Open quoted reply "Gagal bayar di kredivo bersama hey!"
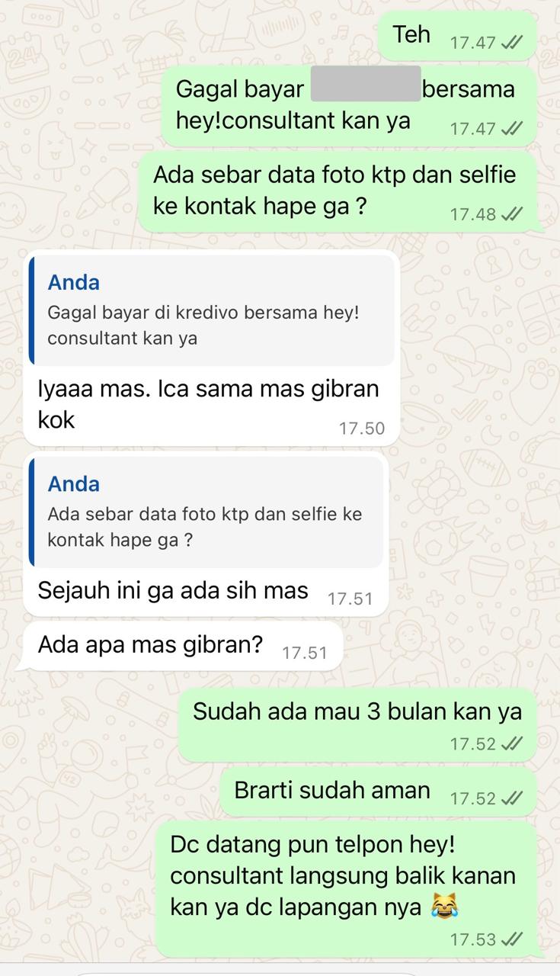 point(212,310)
